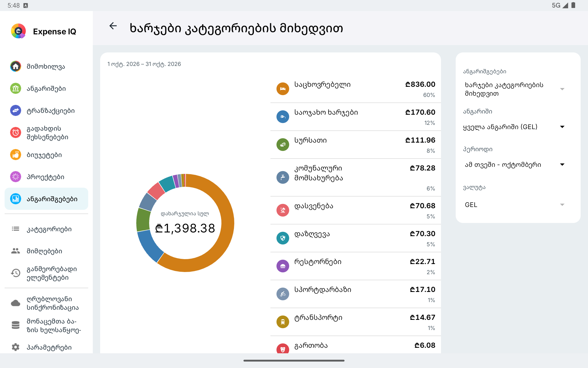Click the Expense IQ app logo

click(x=18, y=31)
